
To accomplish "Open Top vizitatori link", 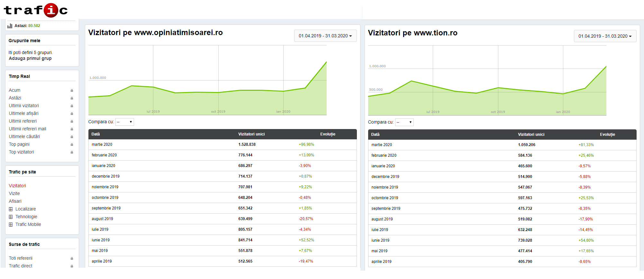I will point(21,152).
